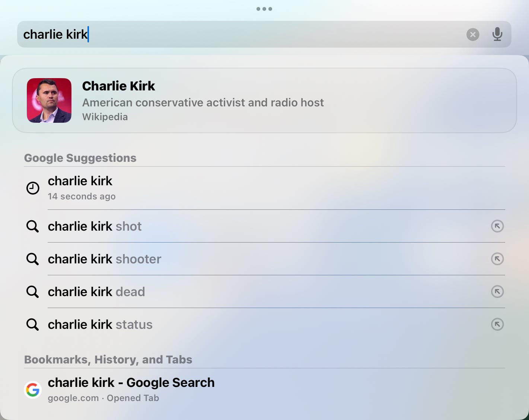Screen dimensions: 529x420
Task: Click clock history icon beside recent search
Action: pos(33,188)
